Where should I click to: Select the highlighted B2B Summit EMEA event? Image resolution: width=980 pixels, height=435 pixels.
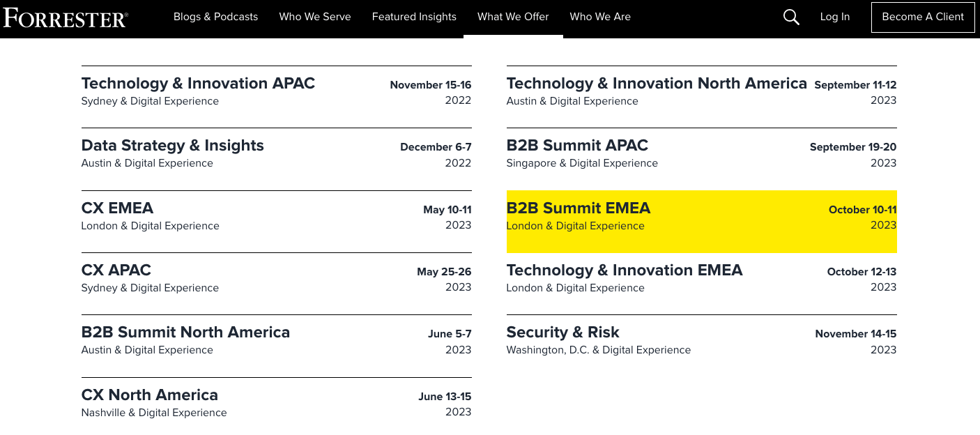pos(702,222)
